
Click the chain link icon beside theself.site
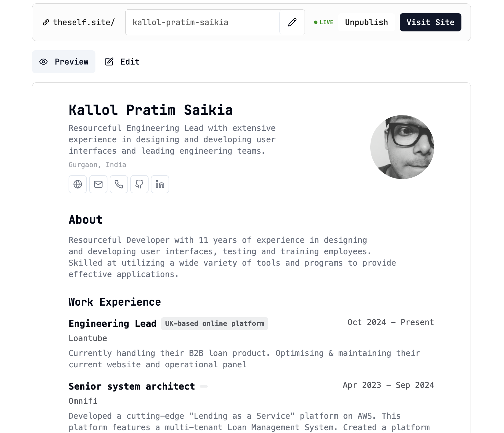(x=46, y=22)
